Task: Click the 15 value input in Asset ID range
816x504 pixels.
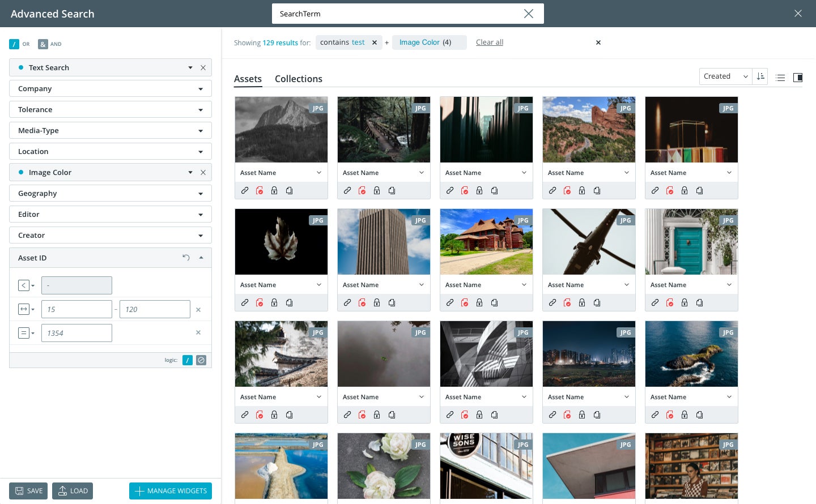Action: point(76,309)
